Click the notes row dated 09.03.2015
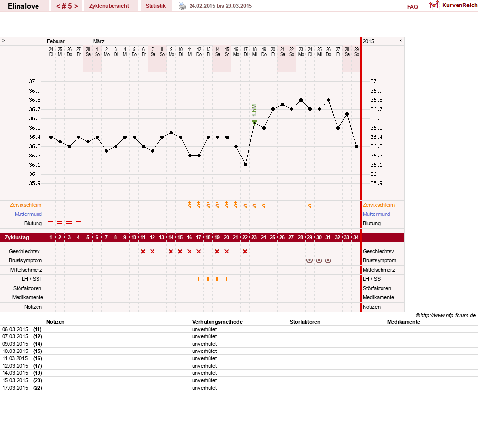Screen dimensions: 478x448 (x=239, y=344)
